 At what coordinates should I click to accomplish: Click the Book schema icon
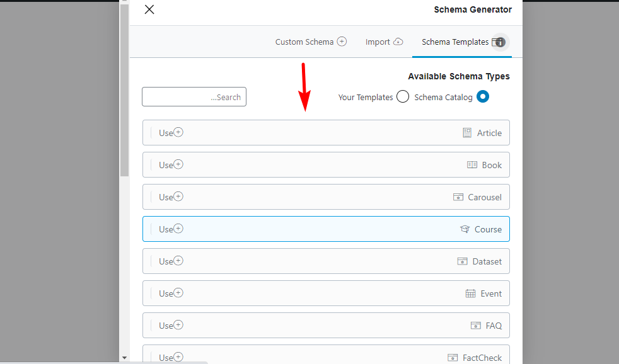(472, 165)
